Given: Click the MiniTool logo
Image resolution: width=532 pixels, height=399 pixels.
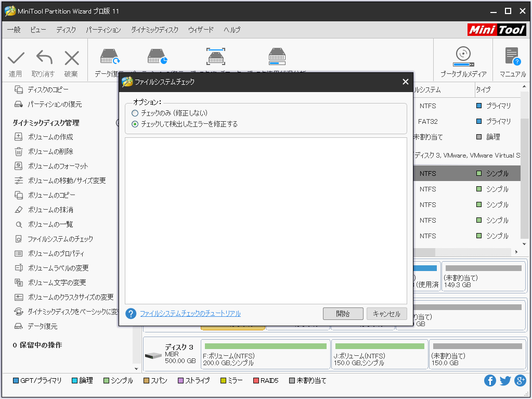Looking at the screenshot, I should tap(497, 30).
